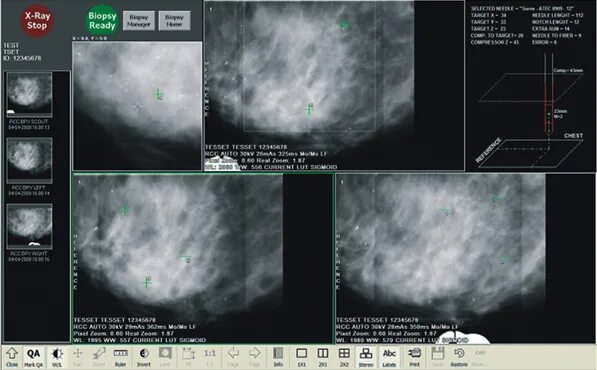Click patient ID 12345678 text at left

click(22, 58)
